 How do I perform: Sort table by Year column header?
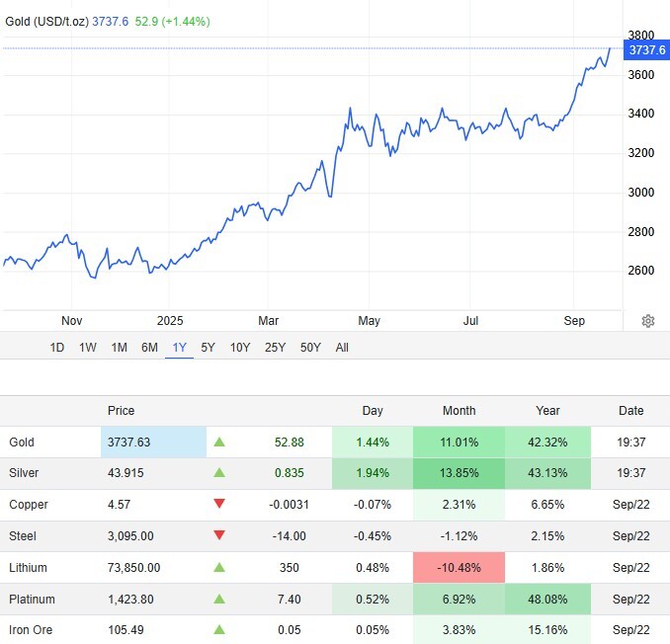click(x=547, y=411)
